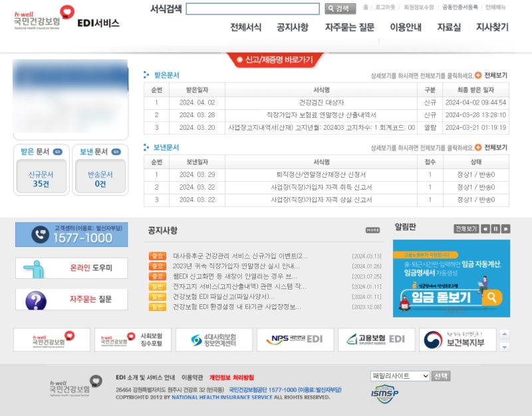Click next banner arrow in 알림판
This screenshot has width=532, height=416.
click(x=505, y=229)
